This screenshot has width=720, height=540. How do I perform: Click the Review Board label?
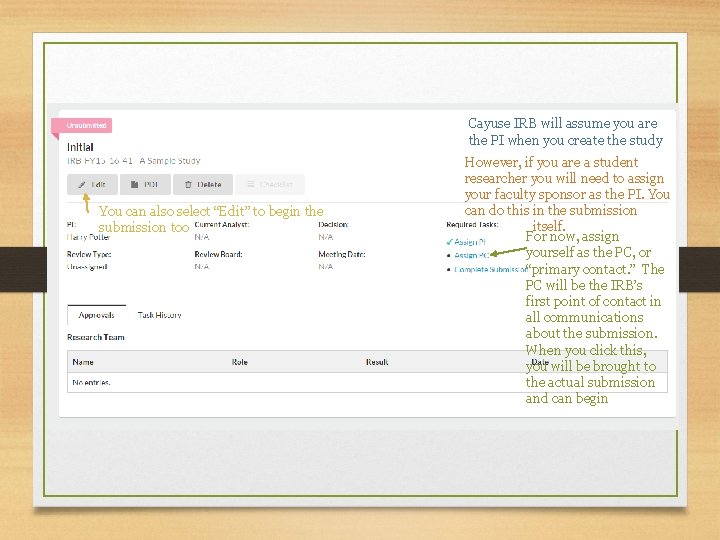click(219, 254)
